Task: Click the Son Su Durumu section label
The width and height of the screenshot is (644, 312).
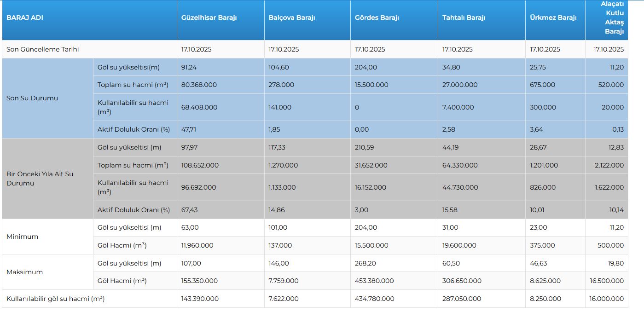Action: pos(32,98)
